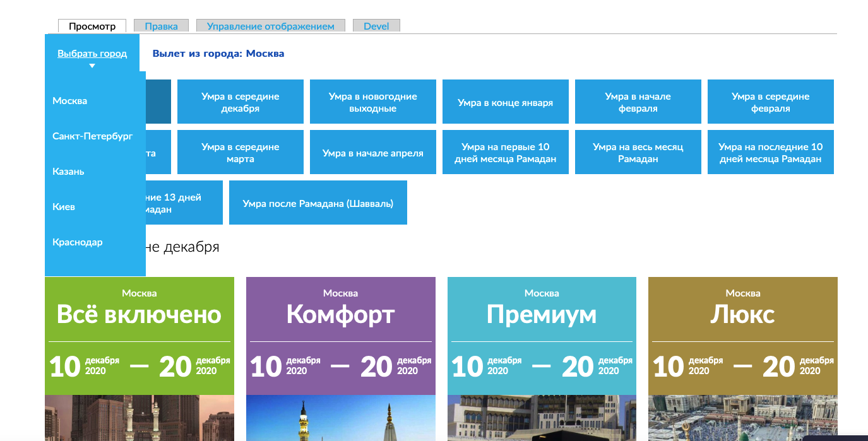
Task: Pick Киев from the city list
Action: click(x=64, y=207)
